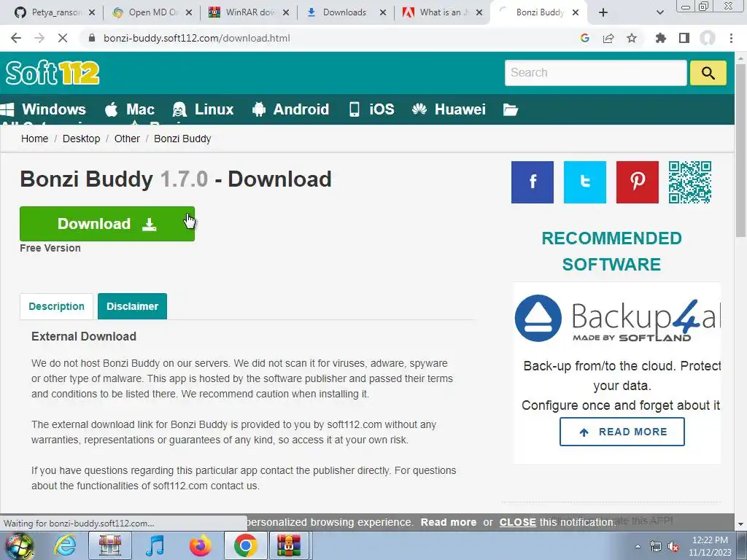This screenshot has width=747, height=560.
Task: Launch Internet Explorer from taskbar
Action: point(65,545)
